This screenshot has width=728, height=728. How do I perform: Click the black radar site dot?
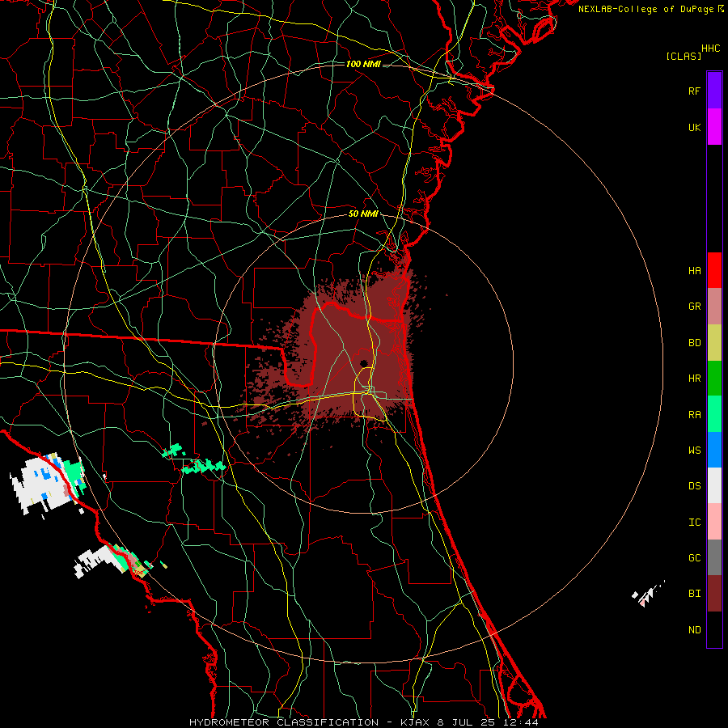click(364, 362)
